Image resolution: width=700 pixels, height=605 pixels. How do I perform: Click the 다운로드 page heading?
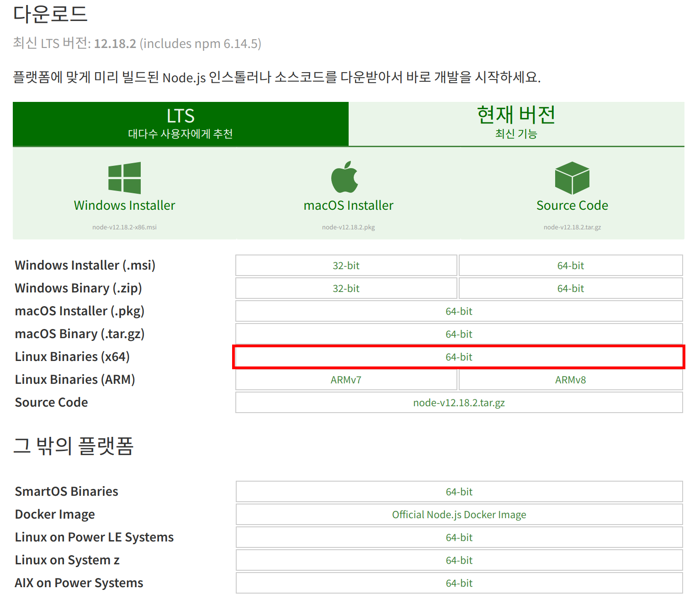[50, 14]
